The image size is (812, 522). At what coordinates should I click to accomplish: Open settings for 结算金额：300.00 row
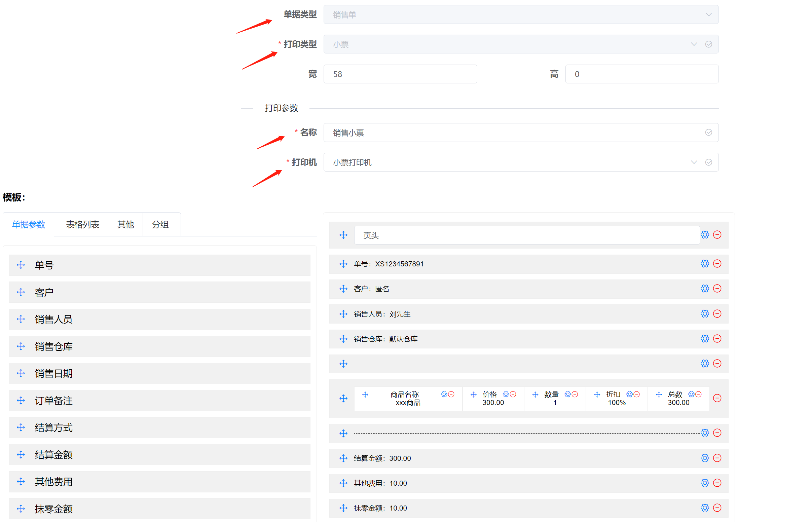[705, 458]
